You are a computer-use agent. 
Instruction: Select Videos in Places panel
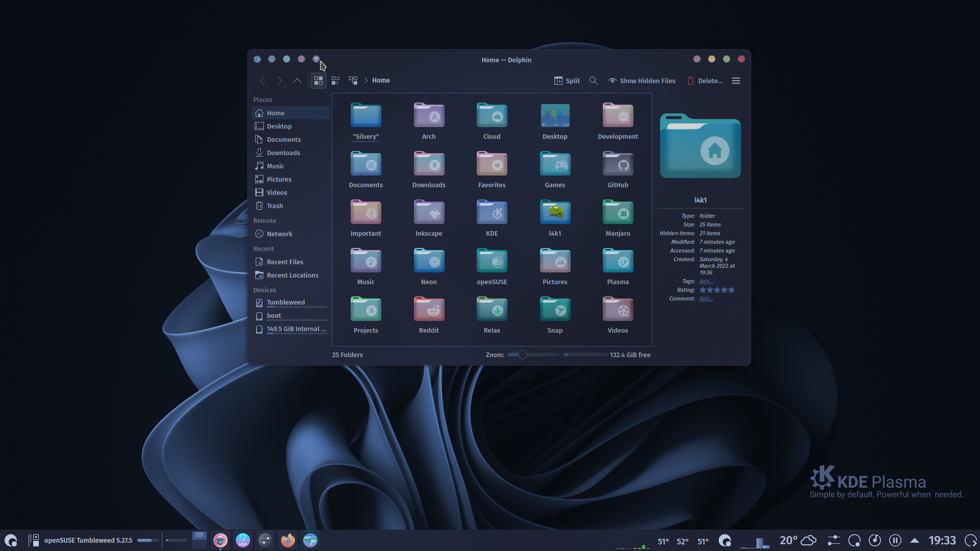(x=290, y=192)
